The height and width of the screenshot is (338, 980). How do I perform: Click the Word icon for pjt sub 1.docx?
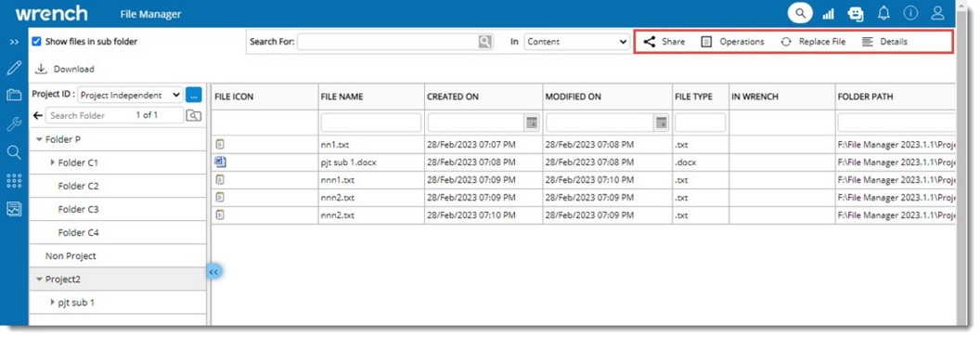[x=220, y=162]
